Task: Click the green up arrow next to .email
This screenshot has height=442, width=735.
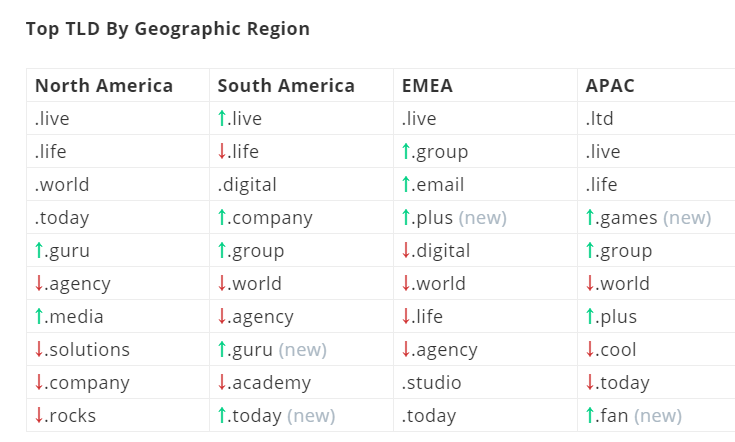Action: click(406, 184)
